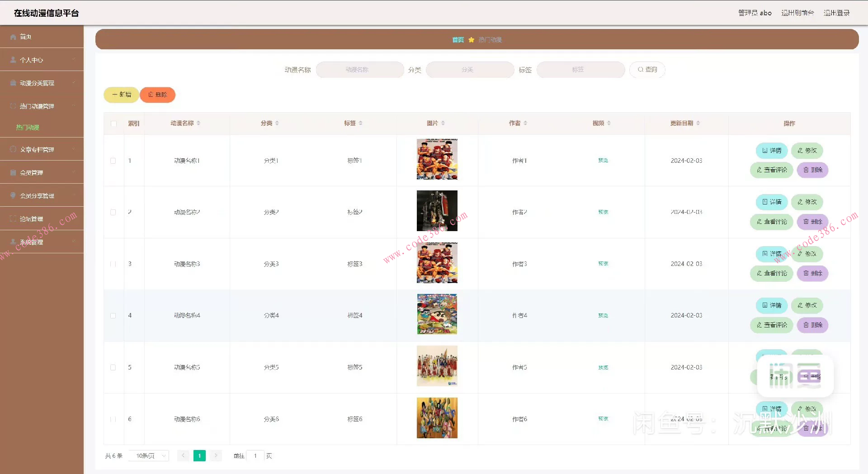
Task: Expand 论坛管理 using its chevron arrow
Action: [74, 218]
